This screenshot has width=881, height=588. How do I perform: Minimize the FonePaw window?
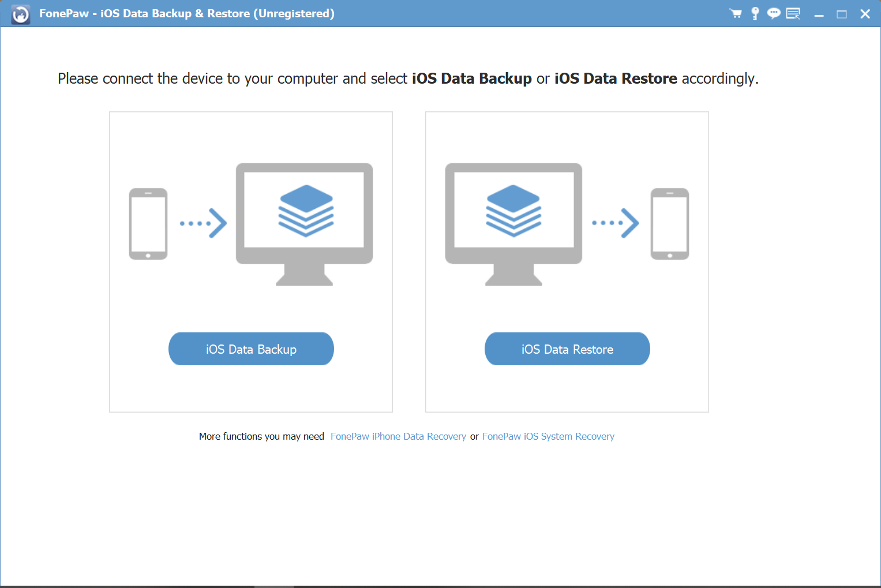click(819, 13)
